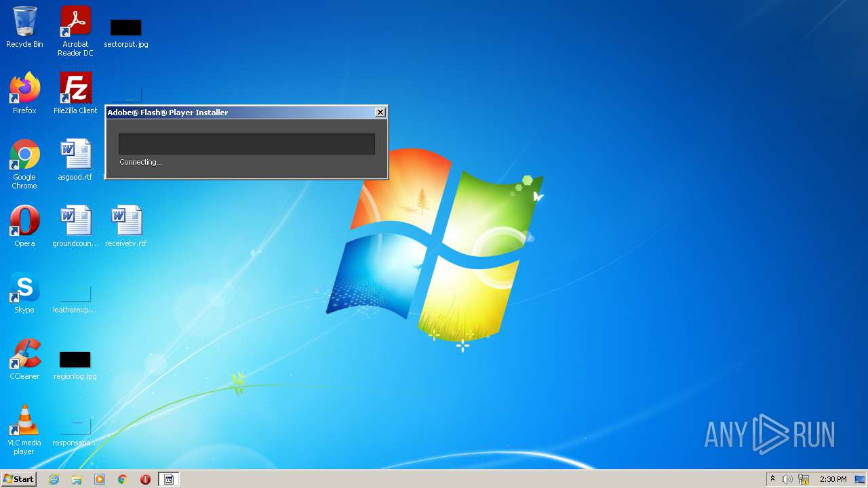Select the sectorput.jpg file icon
This screenshot has height=488, width=868.
(x=126, y=33)
